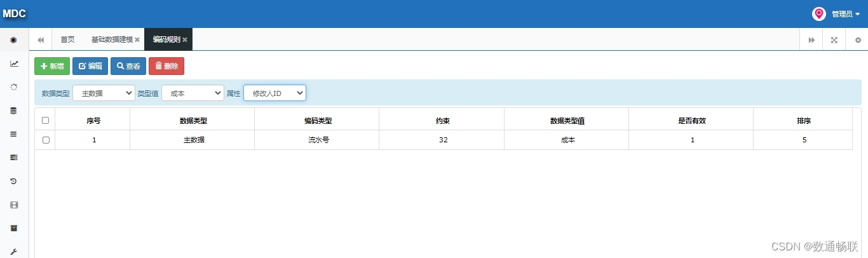This screenshot has height=258, width=868.
Task: Check the checkbox for row 1
Action: coord(45,140)
